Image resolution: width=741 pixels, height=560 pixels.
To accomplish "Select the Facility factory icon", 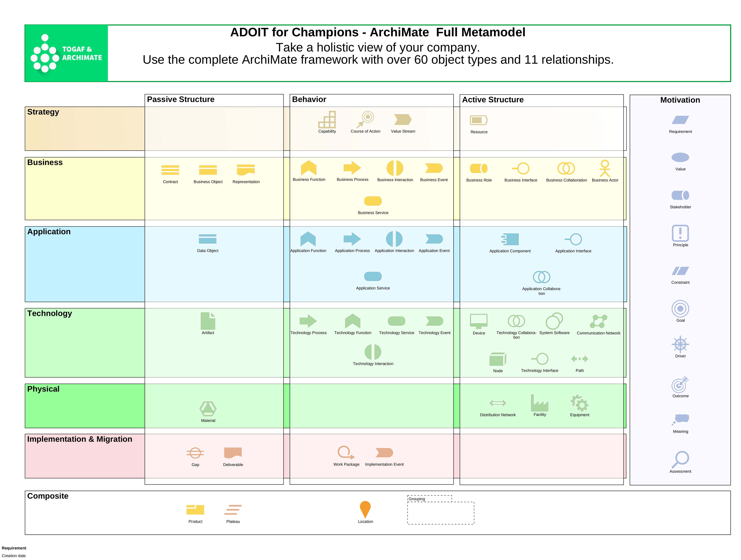I will [x=540, y=403].
